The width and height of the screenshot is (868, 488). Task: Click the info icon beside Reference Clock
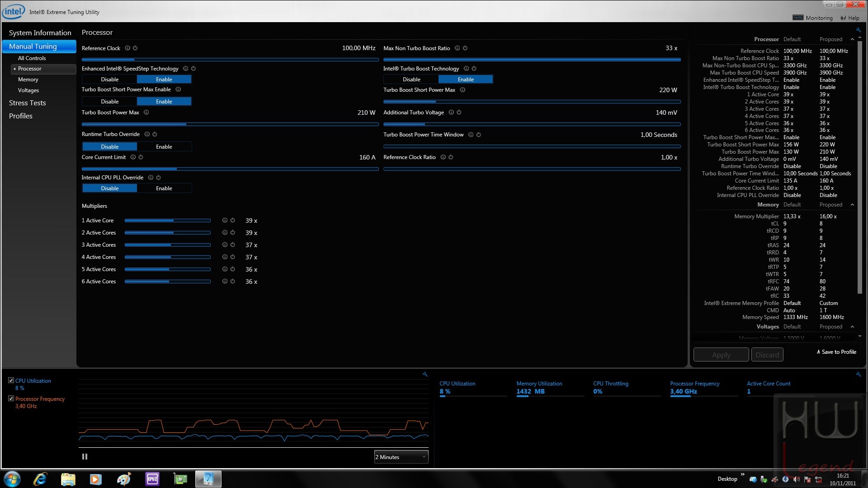pyautogui.click(x=127, y=48)
